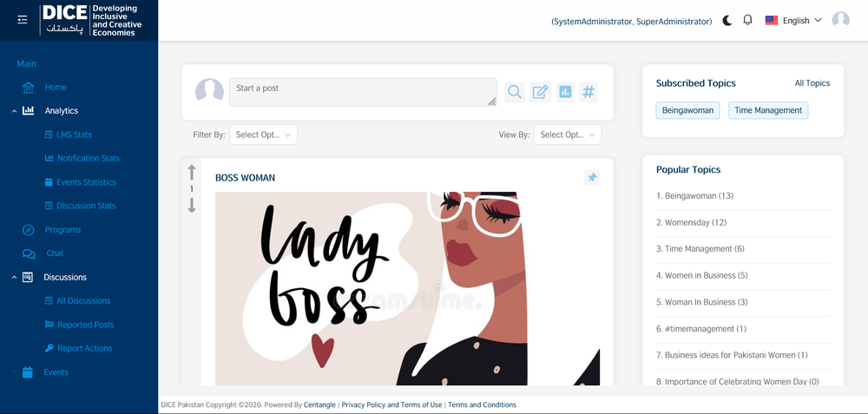Screen dimensions: 868x414
Task: Open Terms and Conditions footer link
Action: pyautogui.click(x=482, y=405)
